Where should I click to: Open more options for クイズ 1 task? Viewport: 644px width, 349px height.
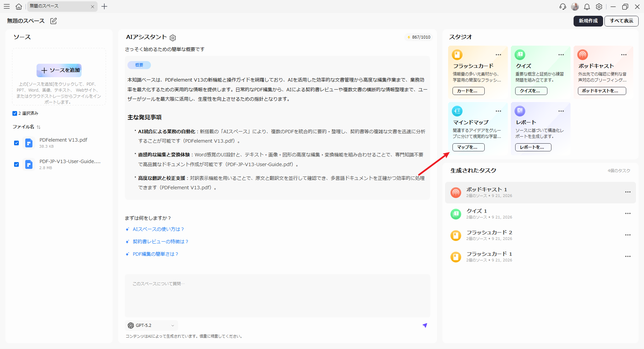click(628, 213)
